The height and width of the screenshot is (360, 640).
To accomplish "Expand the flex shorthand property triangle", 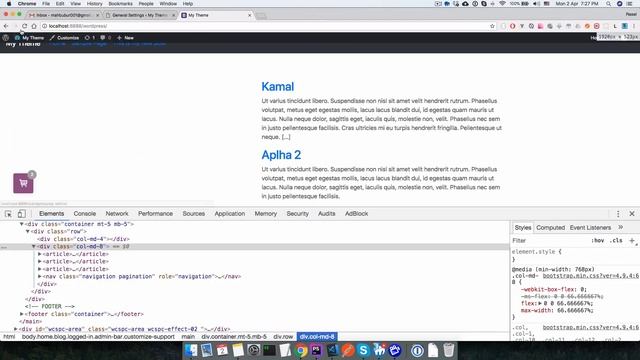I will (x=540, y=303).
